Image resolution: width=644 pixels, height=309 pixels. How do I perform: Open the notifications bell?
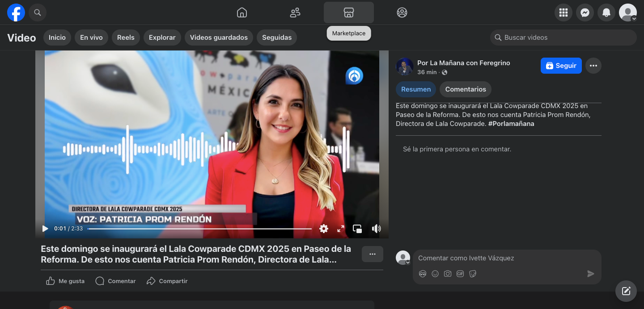(606, 13)
